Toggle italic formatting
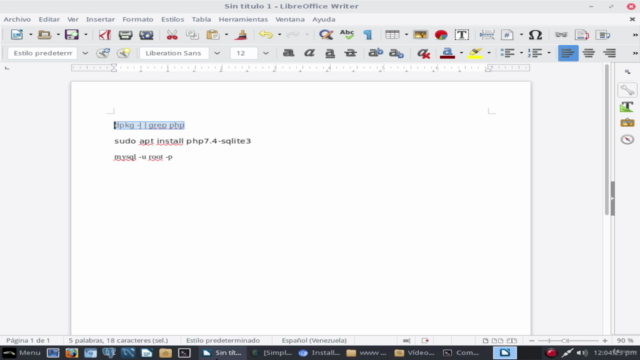Screen dimensions: 640x360 click(309, 53)
